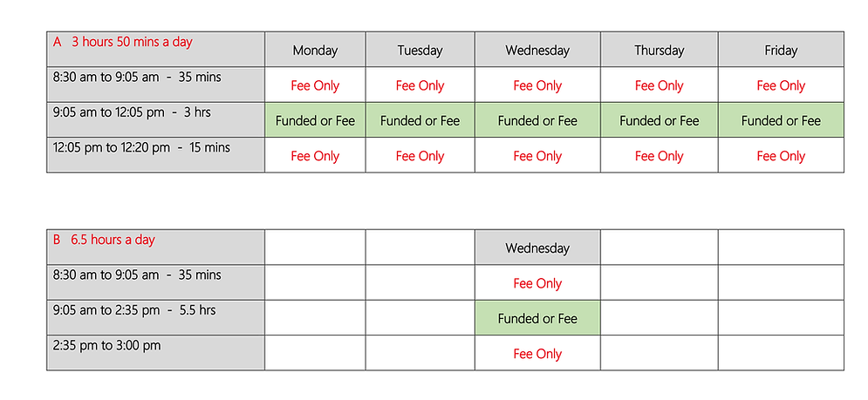Select the "9:05 am to 2:35 pm - 5.5 hrs" row label

(155, 317)
